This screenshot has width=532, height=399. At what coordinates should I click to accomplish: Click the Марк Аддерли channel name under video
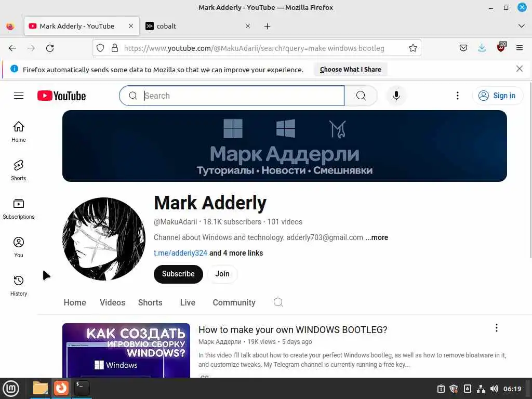click(x=220, y=342)
